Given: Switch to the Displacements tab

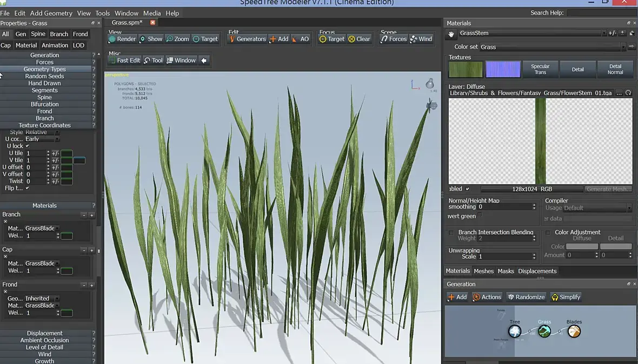Looking at the screenshot, I should coord(537,271).
